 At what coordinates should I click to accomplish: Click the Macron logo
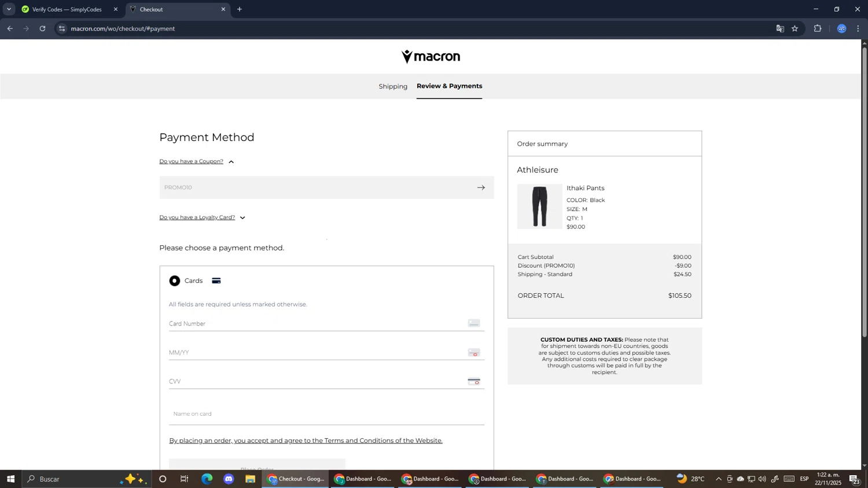click(x=431, y=57)
